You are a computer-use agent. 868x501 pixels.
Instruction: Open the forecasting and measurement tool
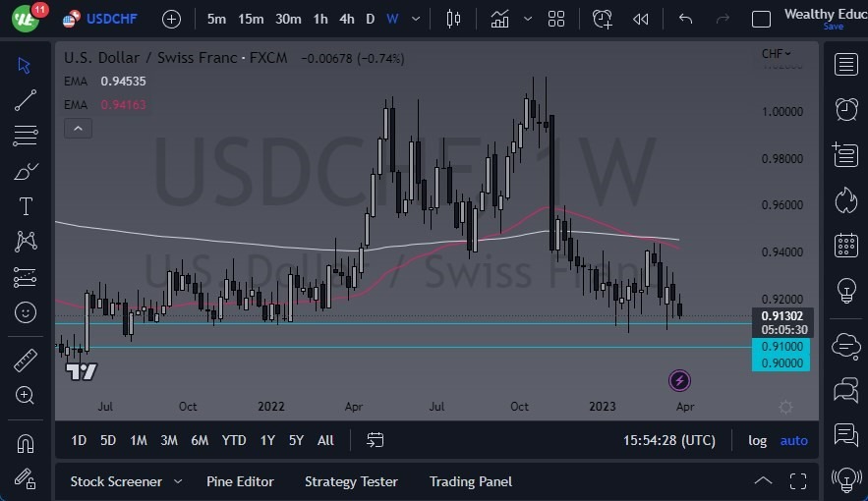pos(25,278)
